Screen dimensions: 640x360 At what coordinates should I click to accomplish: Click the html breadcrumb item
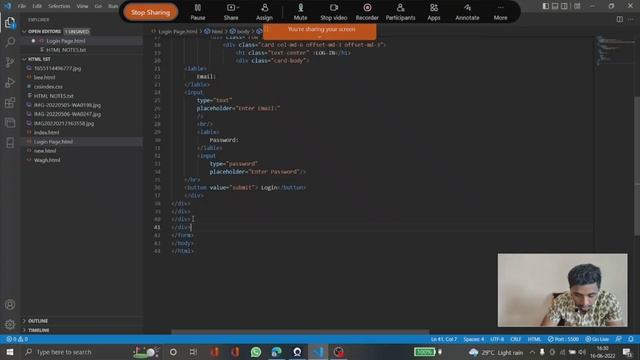pyautogui.click(x=213, y=31)
